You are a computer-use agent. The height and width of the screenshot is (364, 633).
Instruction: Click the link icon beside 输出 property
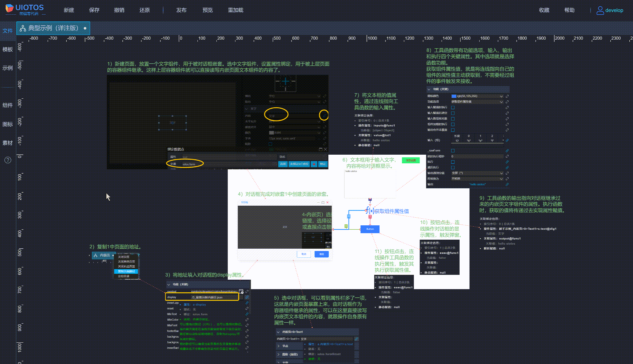(x=507, y=184)
